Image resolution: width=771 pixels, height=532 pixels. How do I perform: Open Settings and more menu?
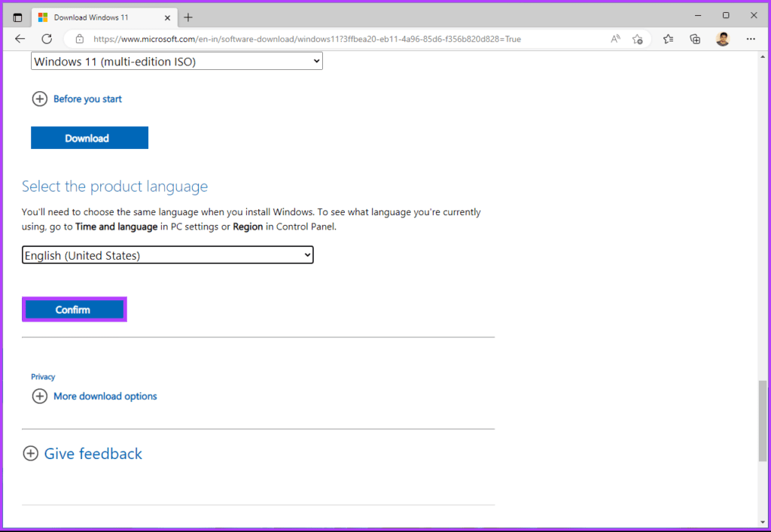click(751, 39)
